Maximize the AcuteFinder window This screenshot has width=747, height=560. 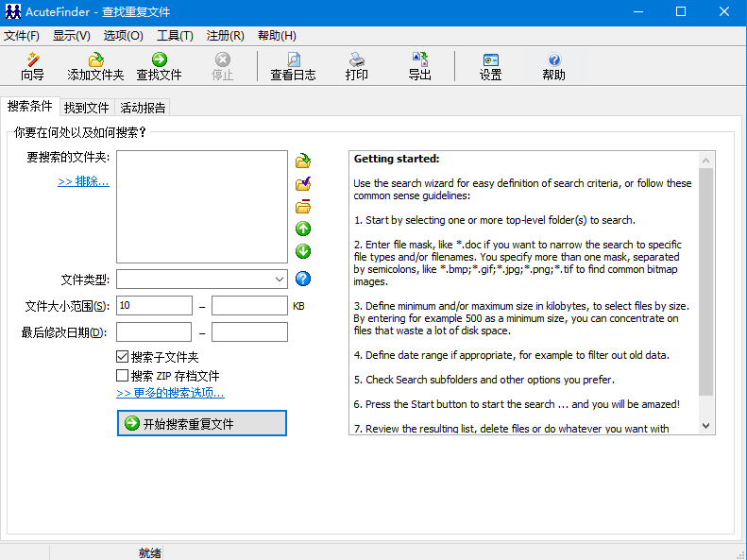coord(681,12)
